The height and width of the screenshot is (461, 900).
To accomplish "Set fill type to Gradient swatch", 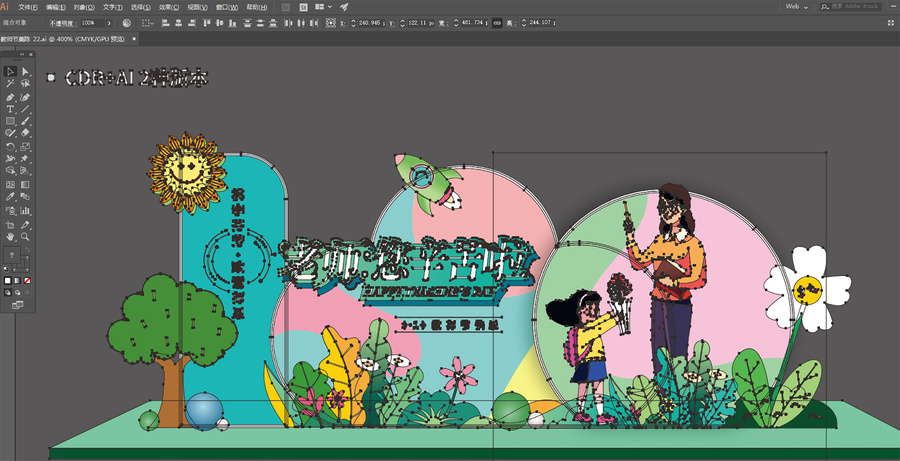I will pyautogui.click(x=17, y=281).
